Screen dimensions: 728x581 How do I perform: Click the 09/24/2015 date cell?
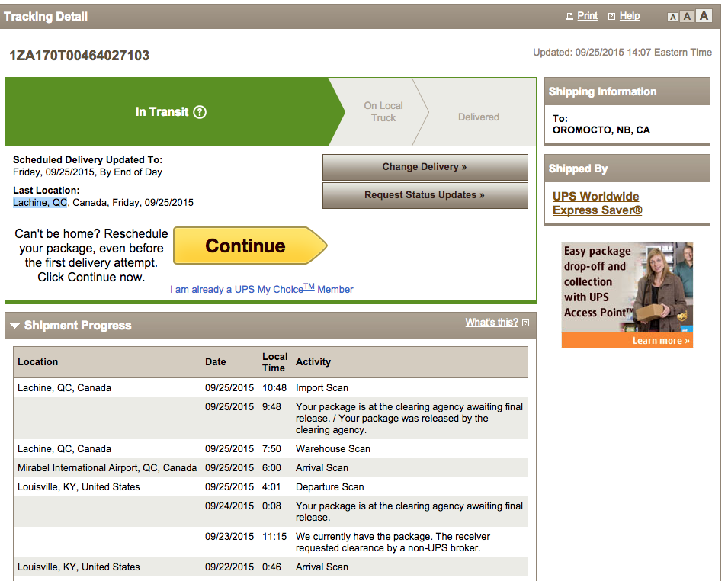coord(229,506)
